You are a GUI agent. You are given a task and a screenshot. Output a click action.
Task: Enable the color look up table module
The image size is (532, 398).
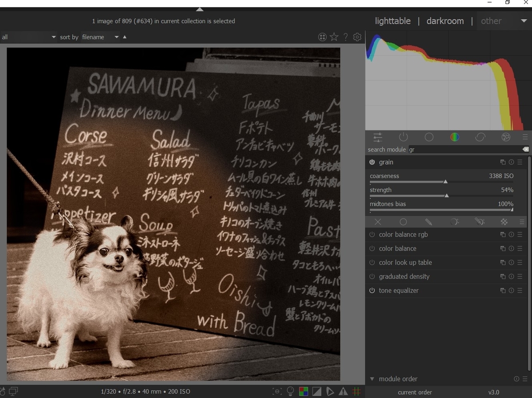tap(372, 262)
